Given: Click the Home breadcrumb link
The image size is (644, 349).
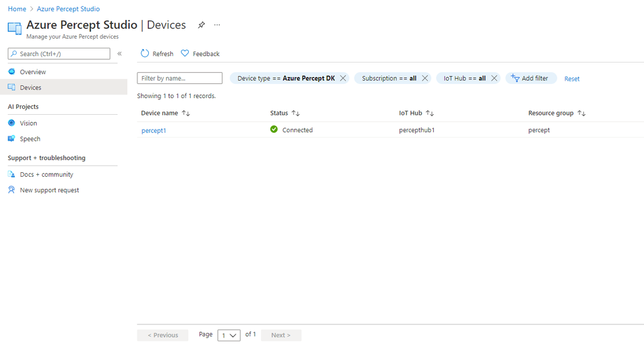Looking at the screenshot, I should (17, 8).
